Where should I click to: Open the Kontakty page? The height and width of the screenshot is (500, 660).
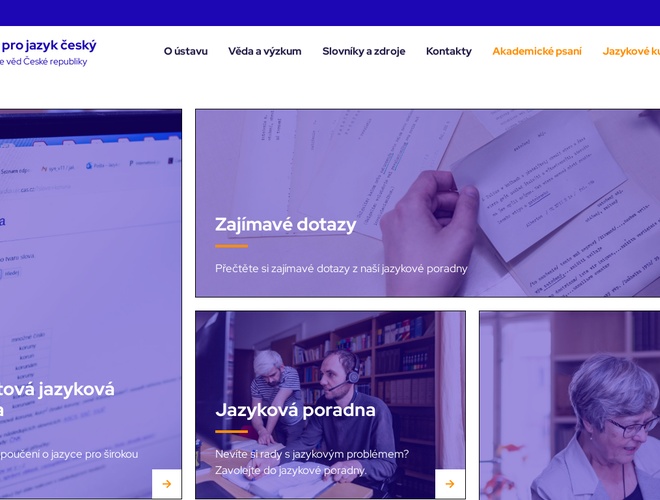pyautogui.click(x=449, y=51)
